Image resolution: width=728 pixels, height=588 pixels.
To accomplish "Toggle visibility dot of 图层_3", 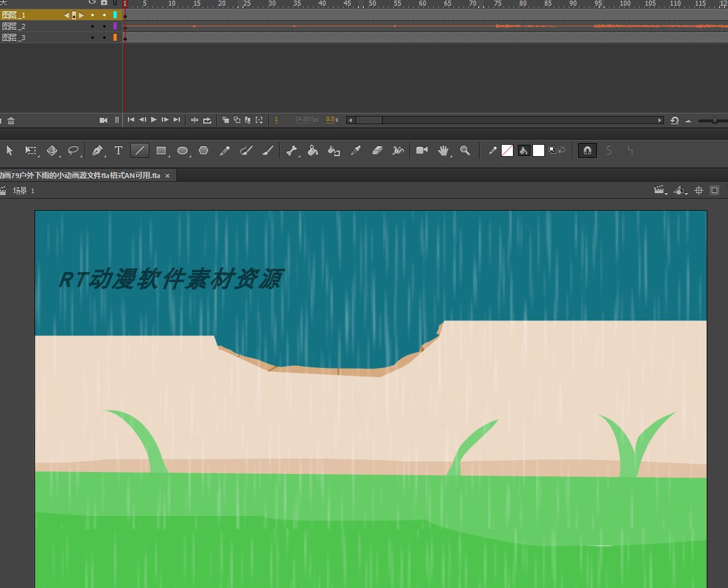I will (92, 38).
